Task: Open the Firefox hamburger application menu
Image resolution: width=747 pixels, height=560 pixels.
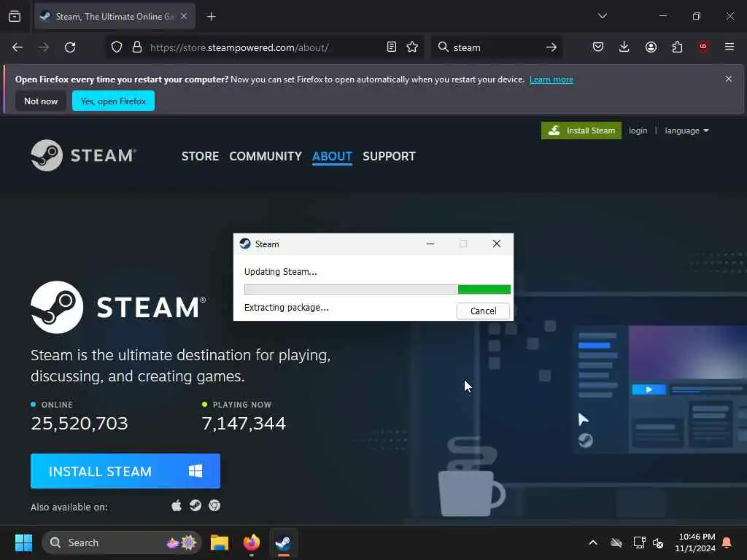Action: click(x=729, y=47)
